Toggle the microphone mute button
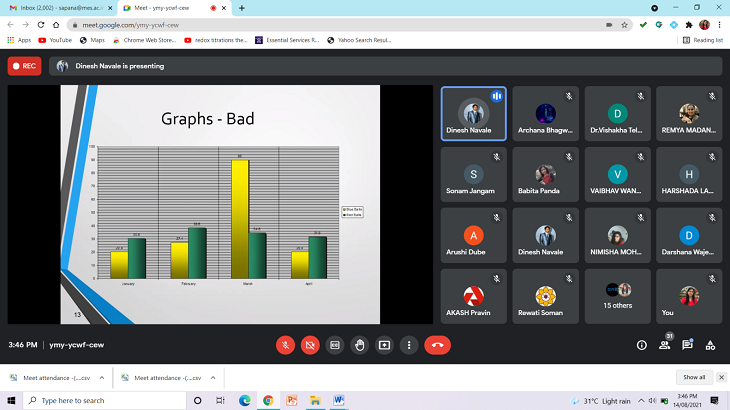This screenshot has width=730, height=410. pos(286,345)
